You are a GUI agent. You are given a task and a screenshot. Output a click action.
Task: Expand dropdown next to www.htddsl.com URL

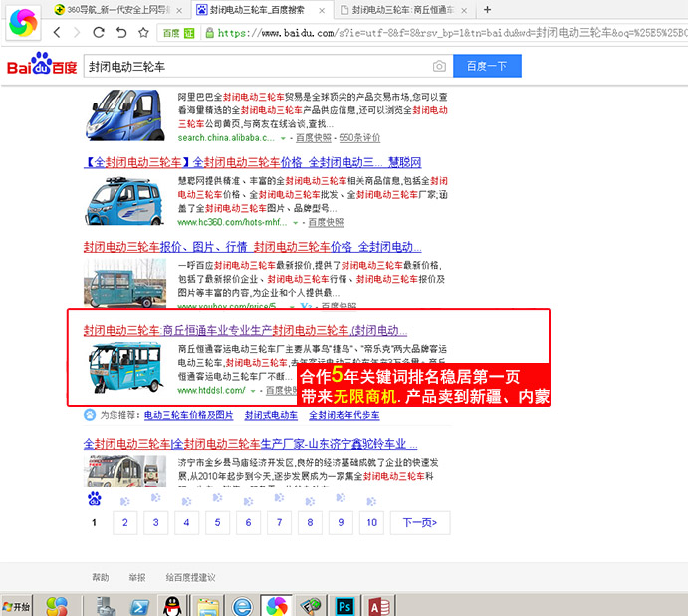[x=253, y=391]
